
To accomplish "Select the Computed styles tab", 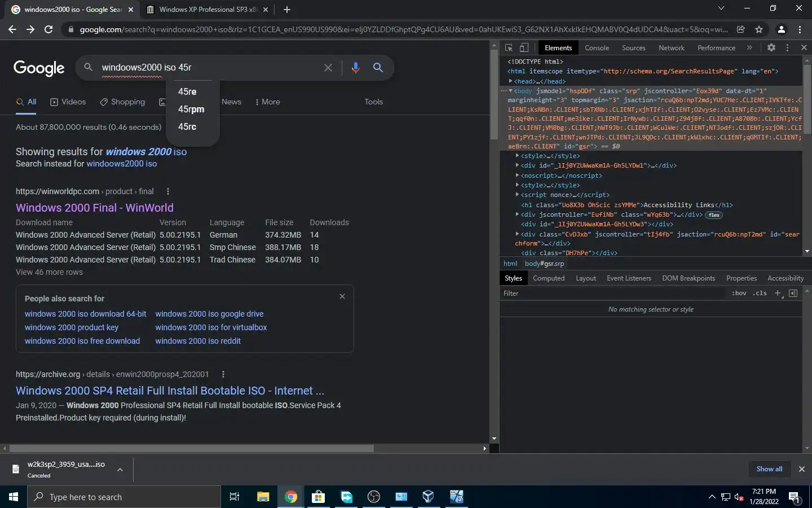I will 549,278.
